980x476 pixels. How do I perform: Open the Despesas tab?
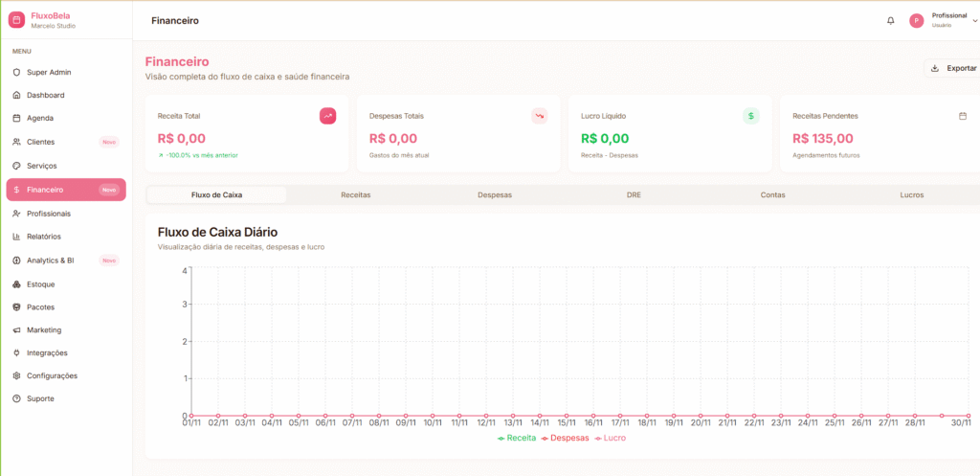coord(495,194)
